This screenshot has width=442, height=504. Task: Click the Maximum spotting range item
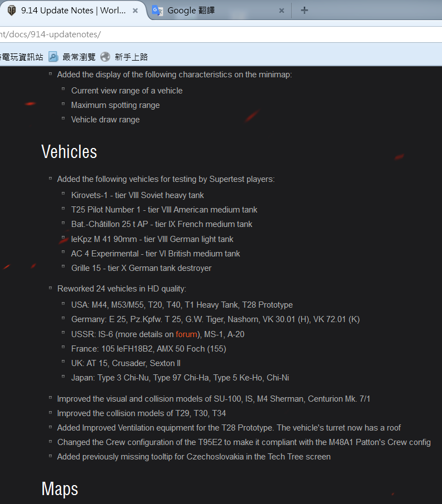coord(115,105)
